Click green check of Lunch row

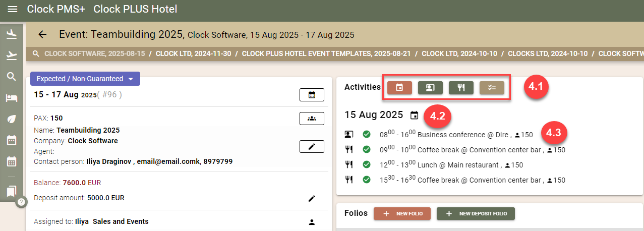pyautogui.click(x=367, y=165)
